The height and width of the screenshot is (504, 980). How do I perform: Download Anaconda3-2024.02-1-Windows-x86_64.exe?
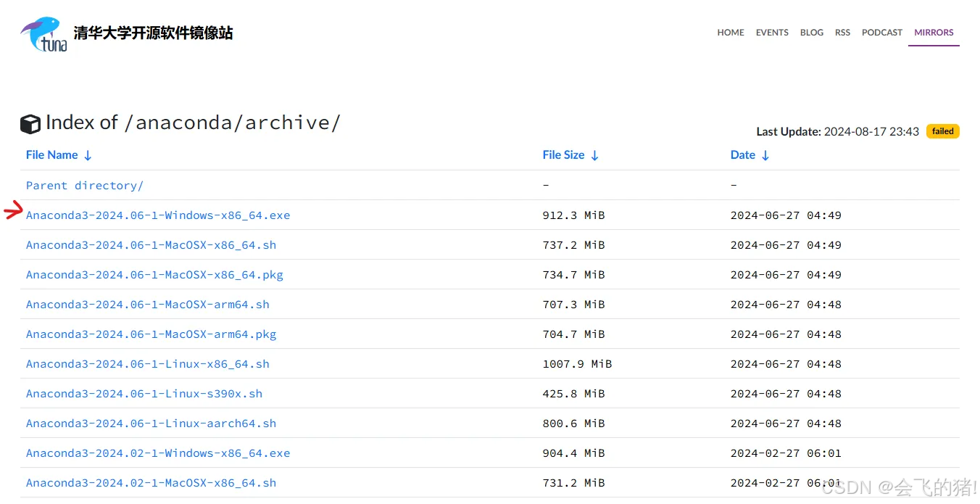(158, 453)
